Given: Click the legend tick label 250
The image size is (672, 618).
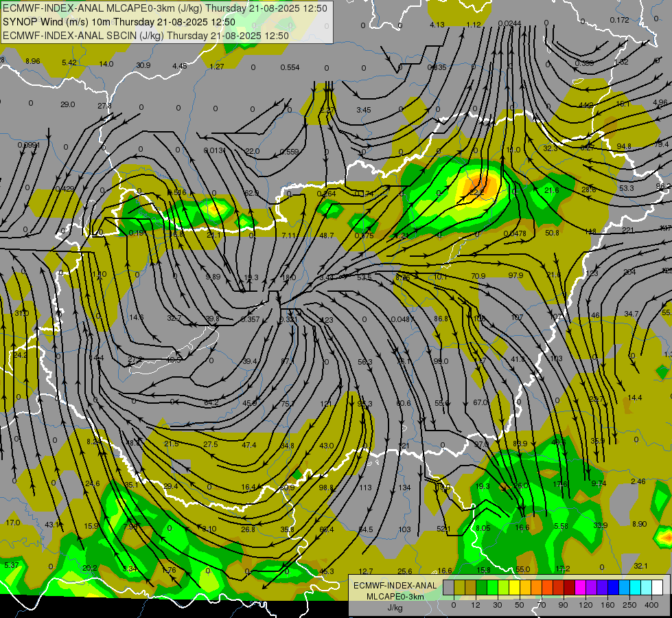Looking at the screenshot, I should (x=629, y=605).
